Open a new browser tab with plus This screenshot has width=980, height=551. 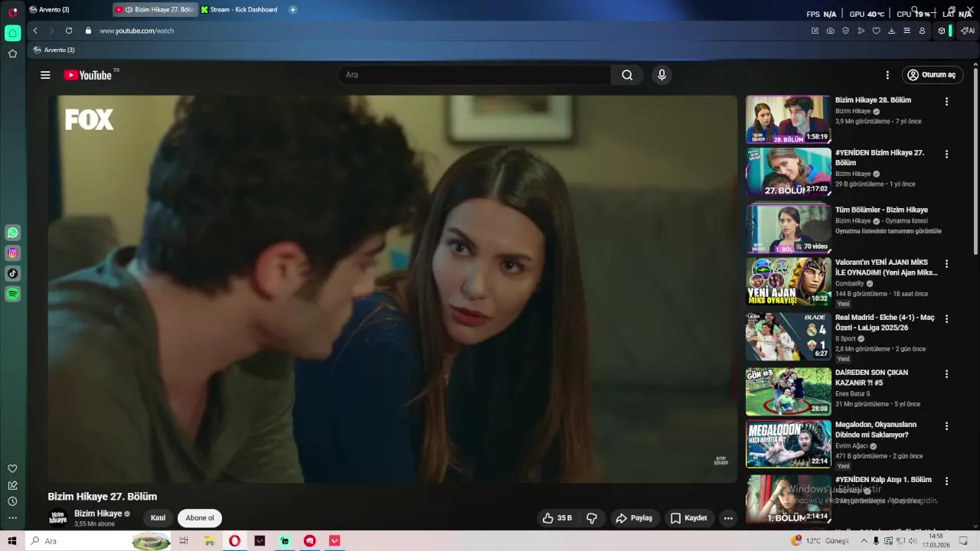(x=292, y=10)
